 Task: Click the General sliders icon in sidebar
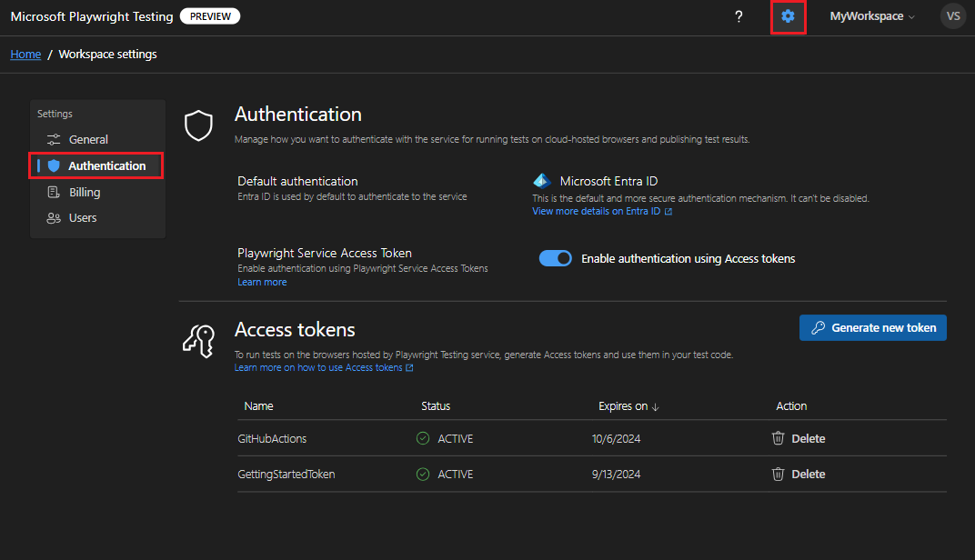pyautogui.click(x=53, y=139)
